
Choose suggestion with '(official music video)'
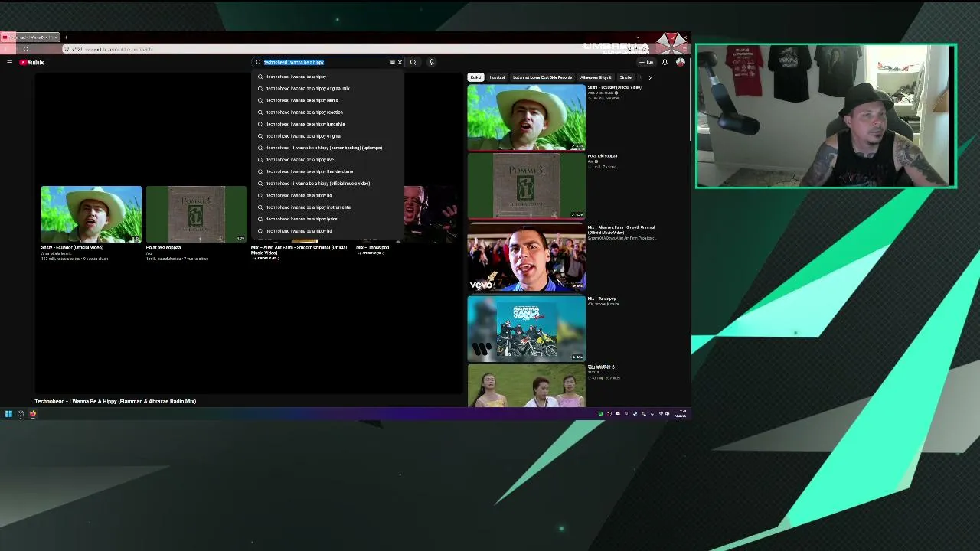tap(327, 184)
